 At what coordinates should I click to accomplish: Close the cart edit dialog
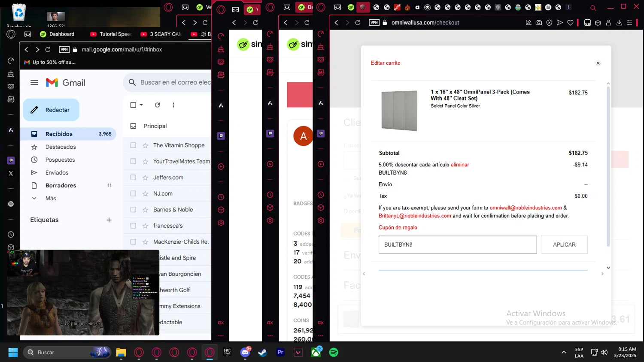598,63
